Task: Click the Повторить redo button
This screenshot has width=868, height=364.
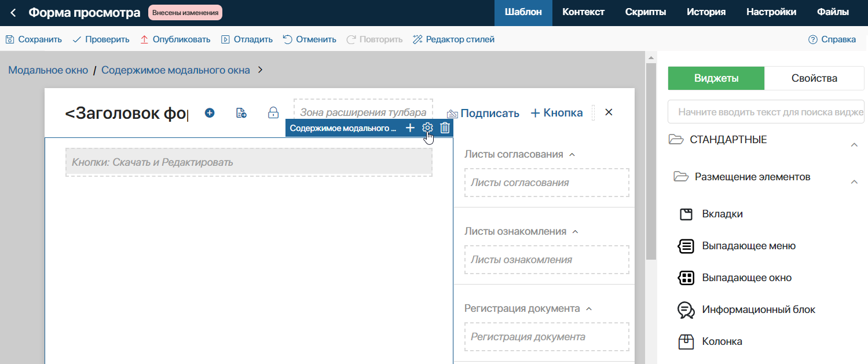Action: (374, 39)
